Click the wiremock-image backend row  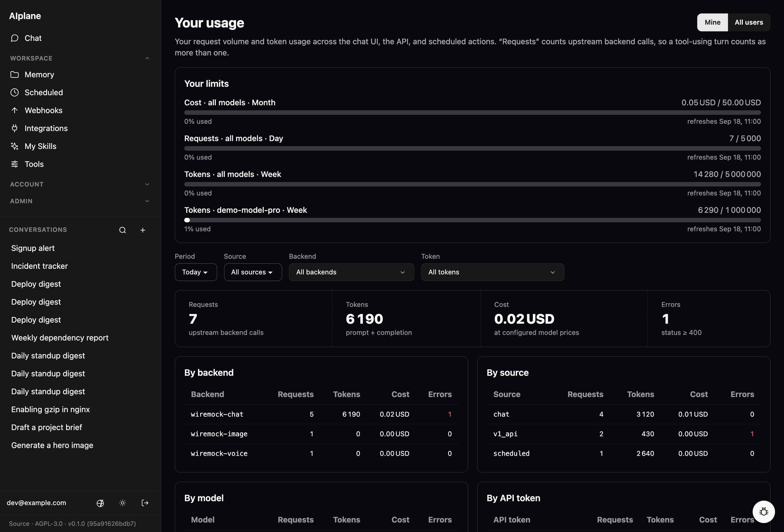click(321, 434)
